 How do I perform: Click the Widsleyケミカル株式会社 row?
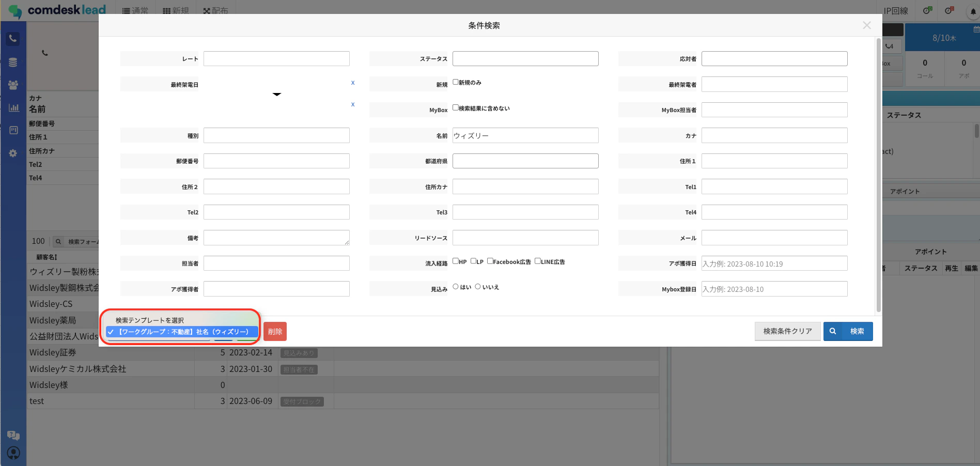pos(343,369)
